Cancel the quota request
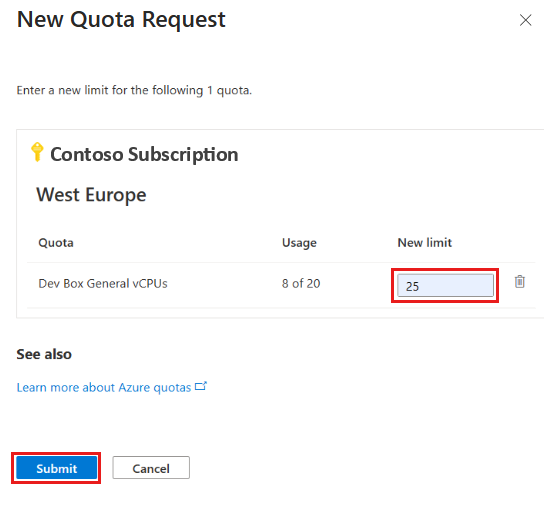Image resolution: width=544 pixels, height=508 pixels. click(151, 468)
